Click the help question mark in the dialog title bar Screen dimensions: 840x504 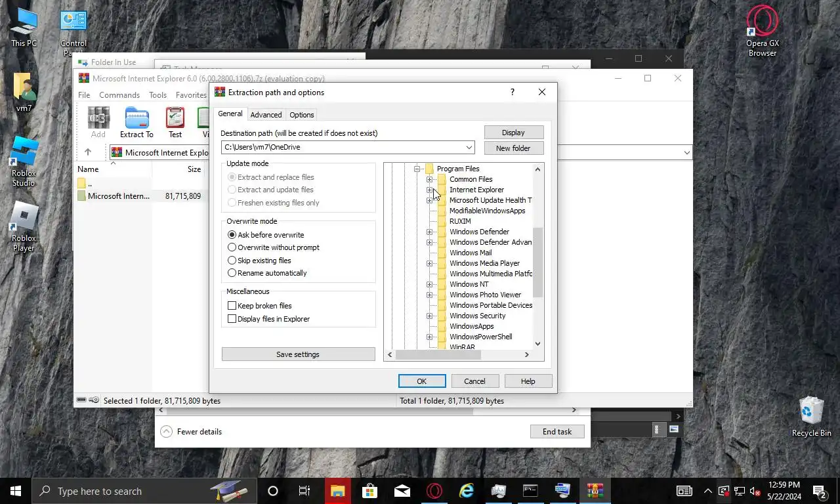(513, 92)
